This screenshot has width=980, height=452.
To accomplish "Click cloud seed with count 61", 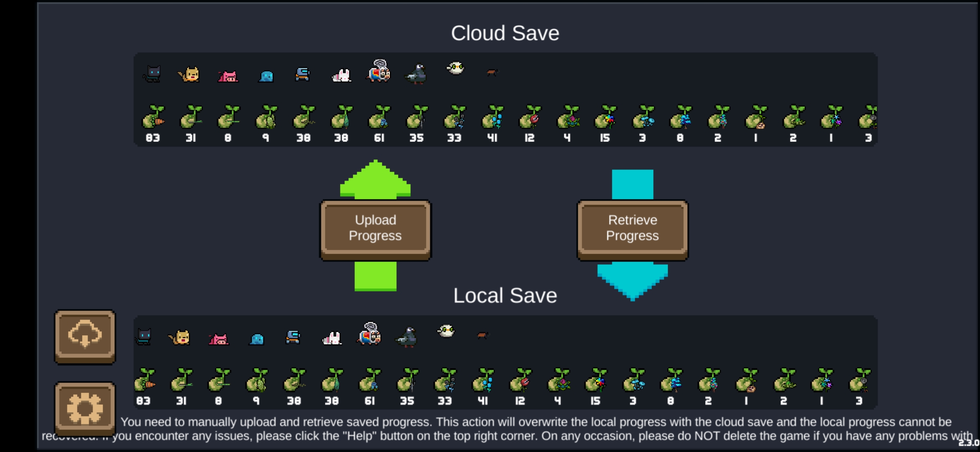I will [379, 118].
